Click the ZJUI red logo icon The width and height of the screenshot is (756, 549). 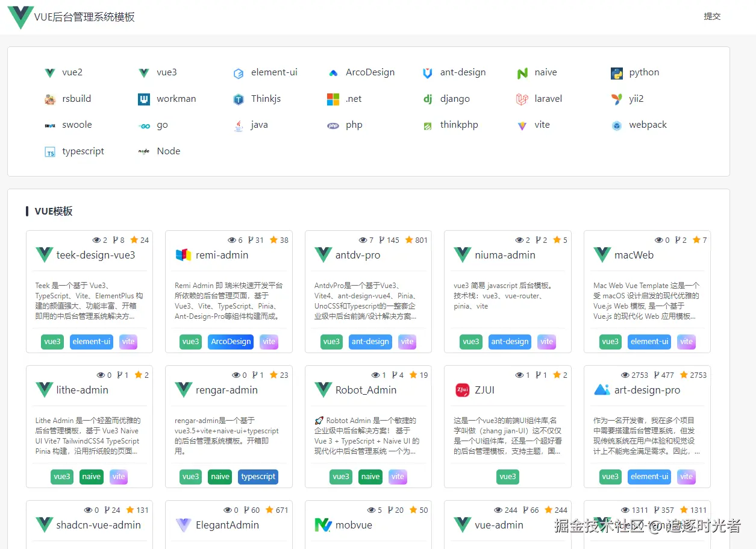click(462, 390)
